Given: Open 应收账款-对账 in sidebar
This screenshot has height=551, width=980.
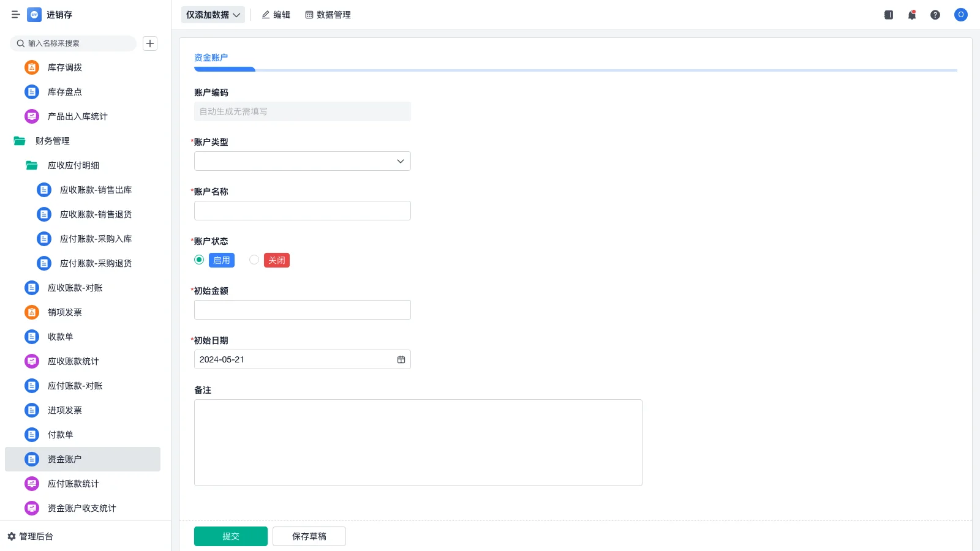Looking at the screenshot, I should point(83,288).
